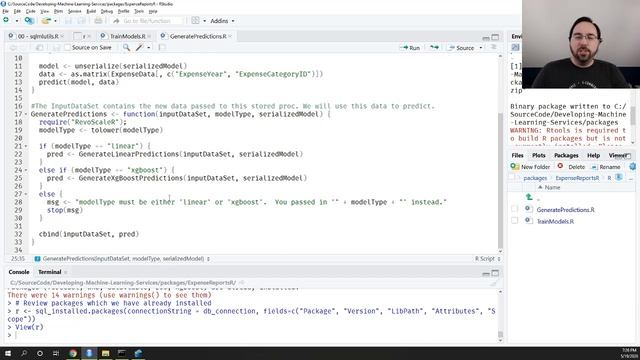Screen dimensions: 640x360
Task: Open the Edit menu
Action: [17, 11]
